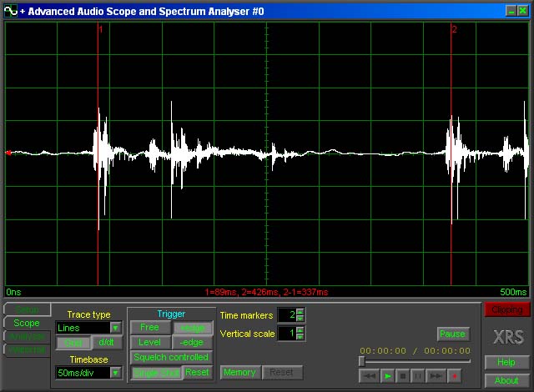Toggle the d/dt derivative button
Image resolution: width=534 pixels, height=392 pixels.
pyautogui.click(x=107, y=342)
